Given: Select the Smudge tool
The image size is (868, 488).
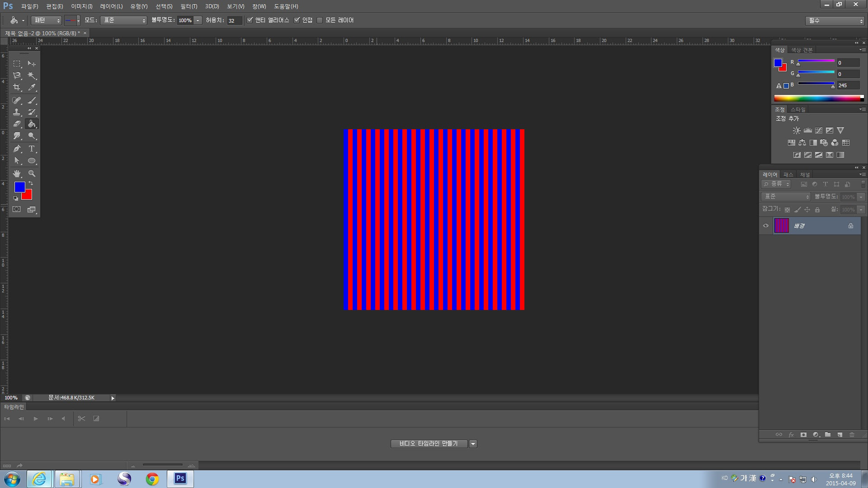Looking at the screenshot, I should click(x=17, y=136).
